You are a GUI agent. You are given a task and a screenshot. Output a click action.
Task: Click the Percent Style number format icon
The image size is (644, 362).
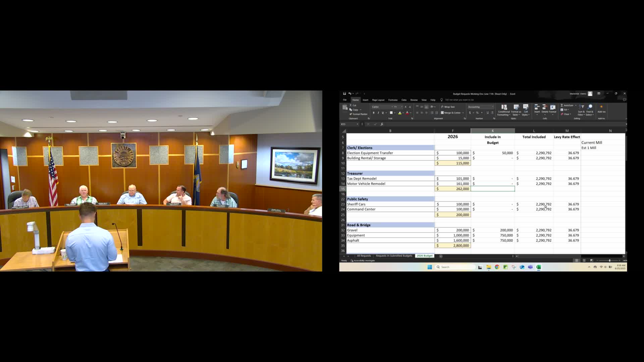(477, 113)
